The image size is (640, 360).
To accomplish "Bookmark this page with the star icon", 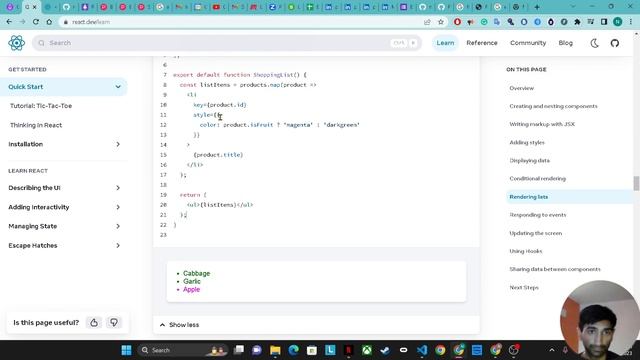I will point(441,22).
